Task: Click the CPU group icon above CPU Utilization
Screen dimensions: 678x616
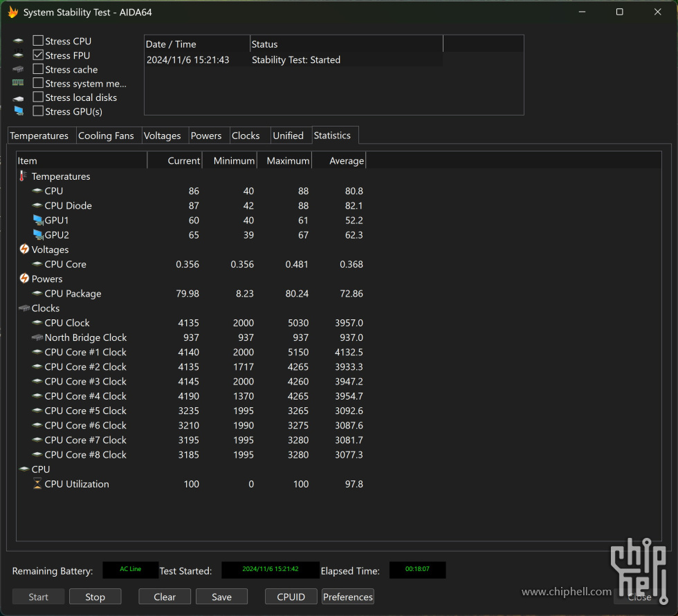Action: point(24,469)
